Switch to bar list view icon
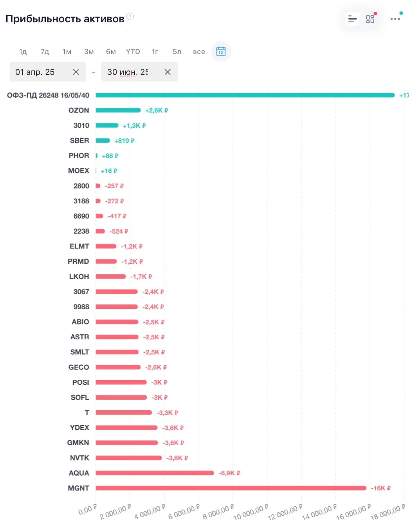The image size is (420, 529). click(x=352, y=19)
